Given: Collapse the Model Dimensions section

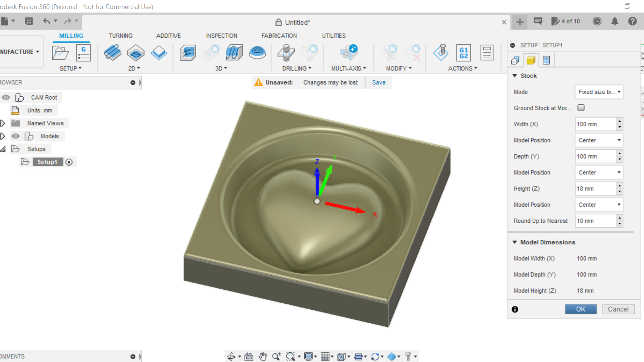Looking at the screenshot, I should [515, 242].
